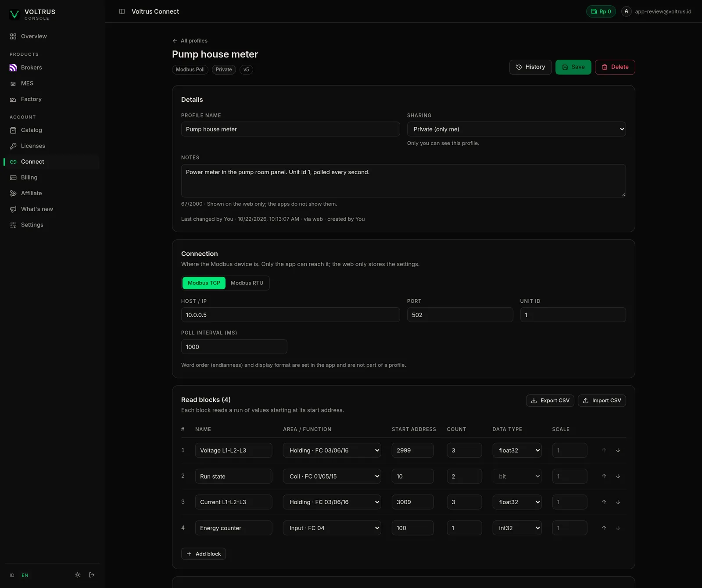Collapse the sidebar with the panel icon
The width and height of the screenshot is (702, 588).
click(122, 11)
